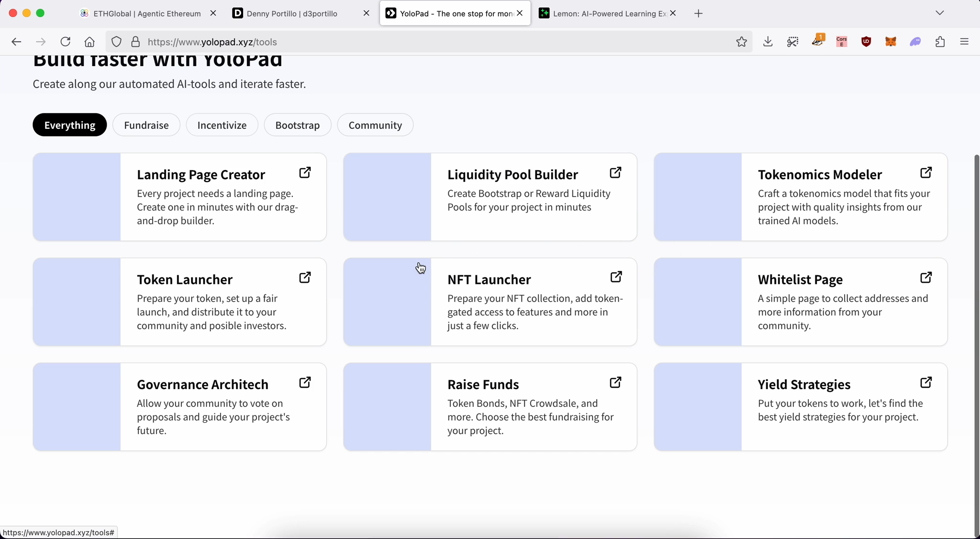This screenshot has height=539, width=980.
Task: Toggle tracking protection via the shield icon
Action: coord(116,42)
